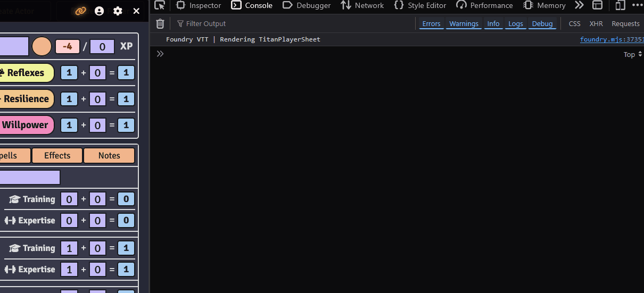Open the Performance tab
This screenshot has width=644, height=293.
[484, 5]
